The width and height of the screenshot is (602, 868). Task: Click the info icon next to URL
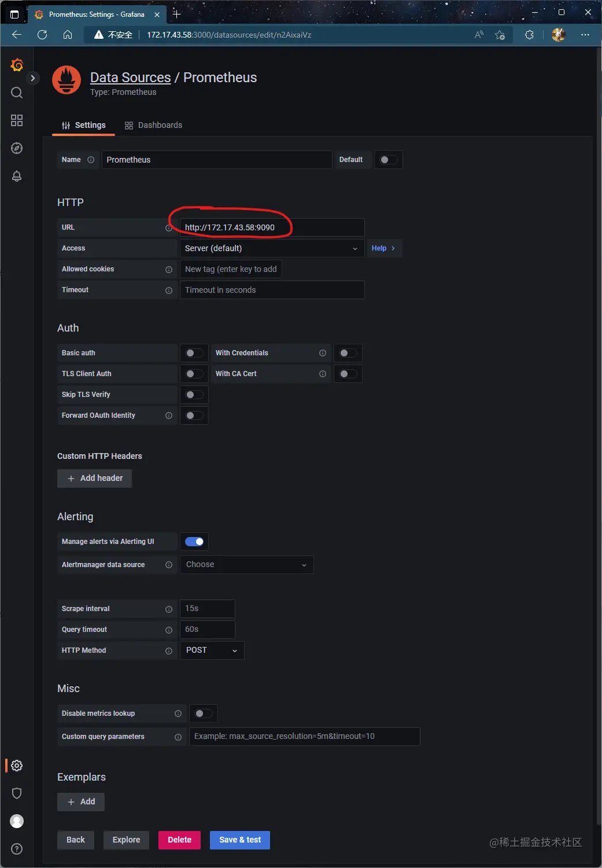pyautogui.click(x=169, y=228)
